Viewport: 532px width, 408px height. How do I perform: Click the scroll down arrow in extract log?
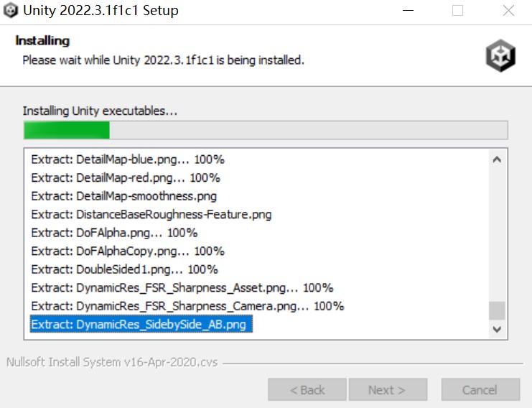point(497,329)
